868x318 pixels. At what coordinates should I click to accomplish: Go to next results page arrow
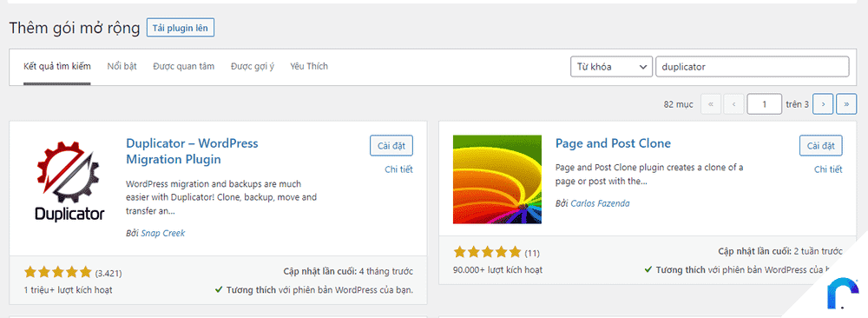823,103
